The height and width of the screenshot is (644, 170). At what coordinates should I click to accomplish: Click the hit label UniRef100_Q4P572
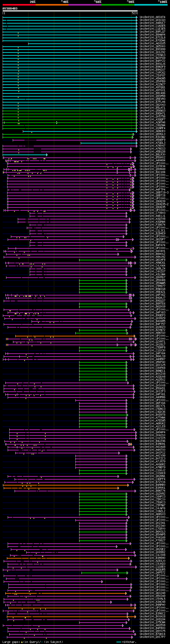point(152,573)
